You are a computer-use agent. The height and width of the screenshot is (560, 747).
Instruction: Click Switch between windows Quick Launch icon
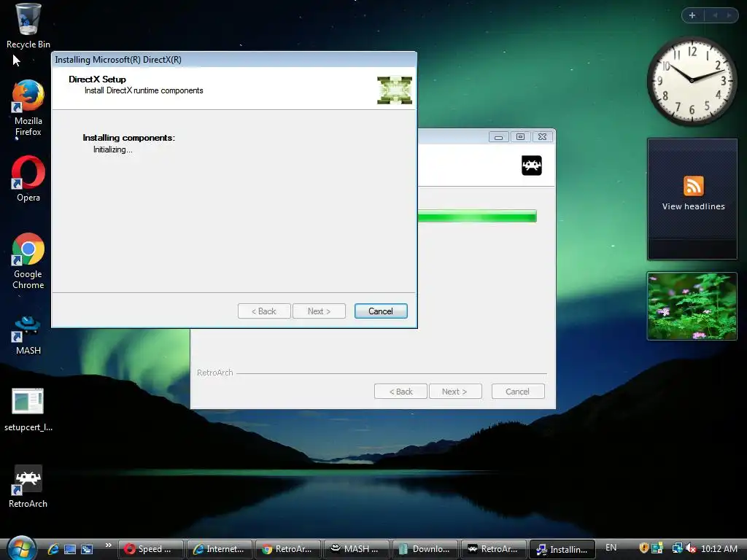coord(87,549)
